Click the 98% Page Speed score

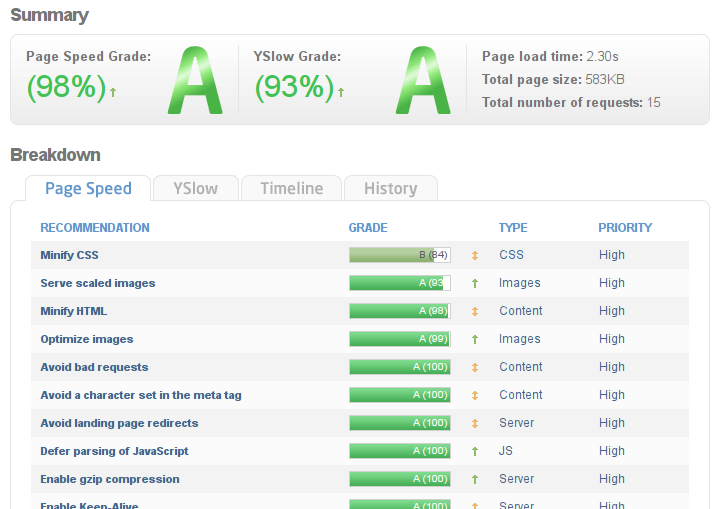[x=66, y=87]
